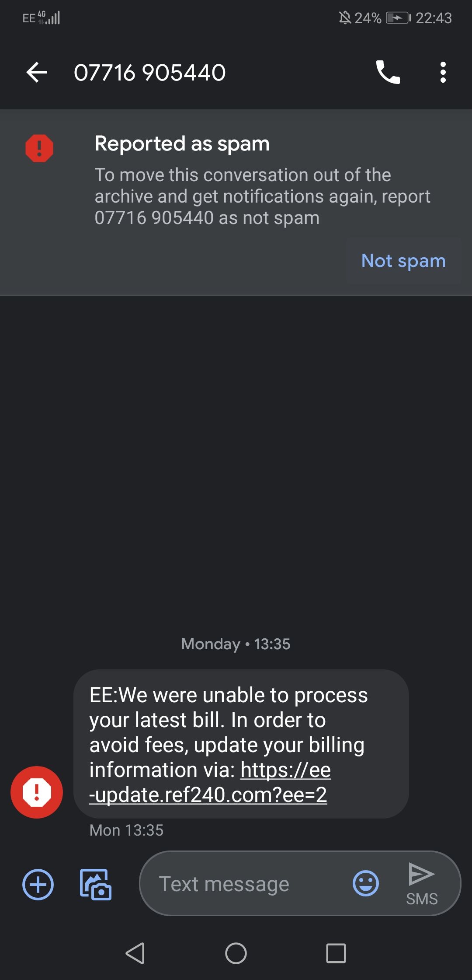
Task: Open the three-dot overflow menu
Action: point(443,73)
